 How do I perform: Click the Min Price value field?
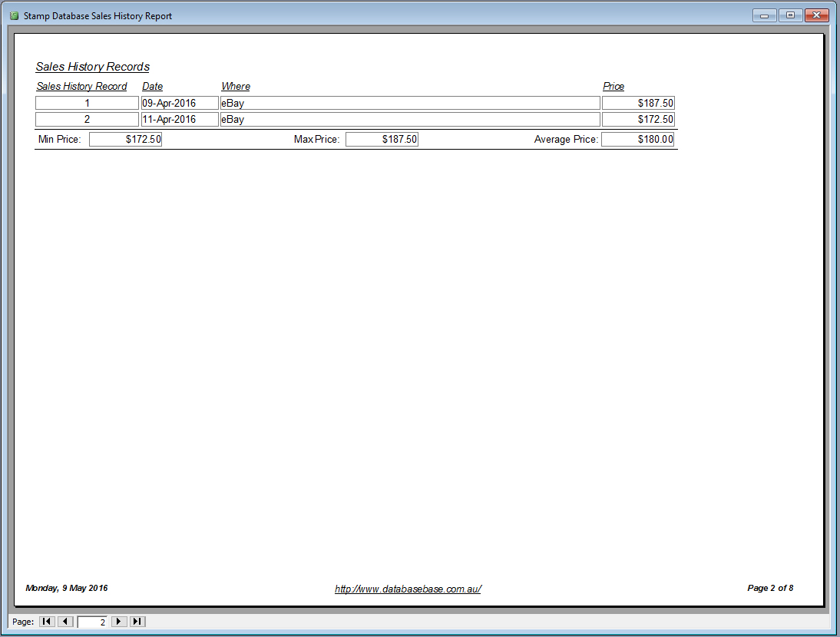pos(125,139)
